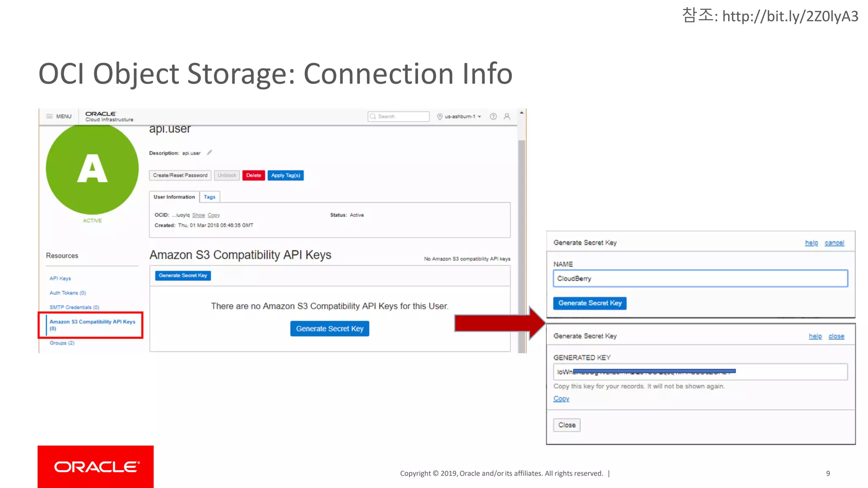Open help link in name dialog
The image size is (868, 488).
[812, 243]
